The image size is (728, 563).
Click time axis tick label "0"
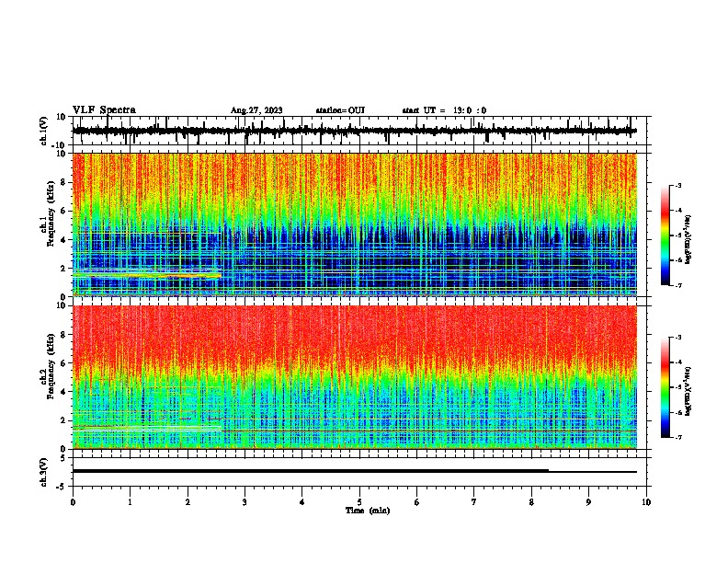point(73,502)
